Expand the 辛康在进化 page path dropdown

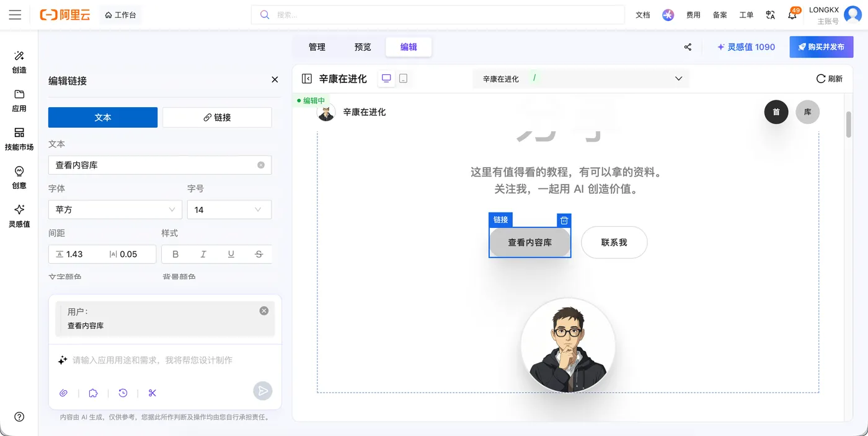[x=581, y=79]
